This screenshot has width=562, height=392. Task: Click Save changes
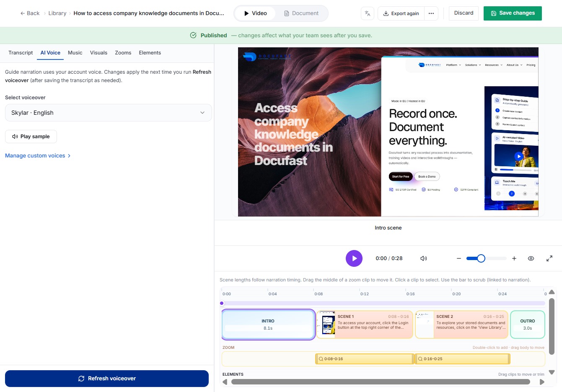click(513, 13)
